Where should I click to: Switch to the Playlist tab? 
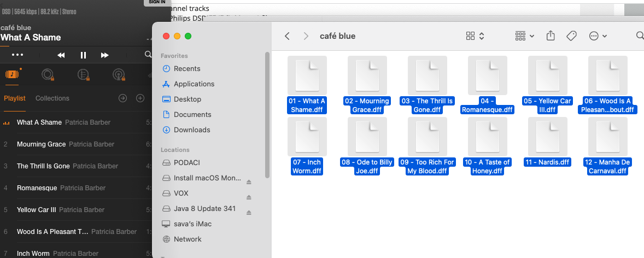tap(15, 98)
